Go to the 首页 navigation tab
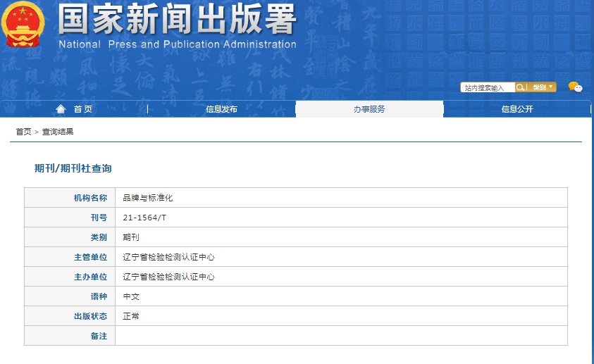594x364 pixels. coord(82,109)
